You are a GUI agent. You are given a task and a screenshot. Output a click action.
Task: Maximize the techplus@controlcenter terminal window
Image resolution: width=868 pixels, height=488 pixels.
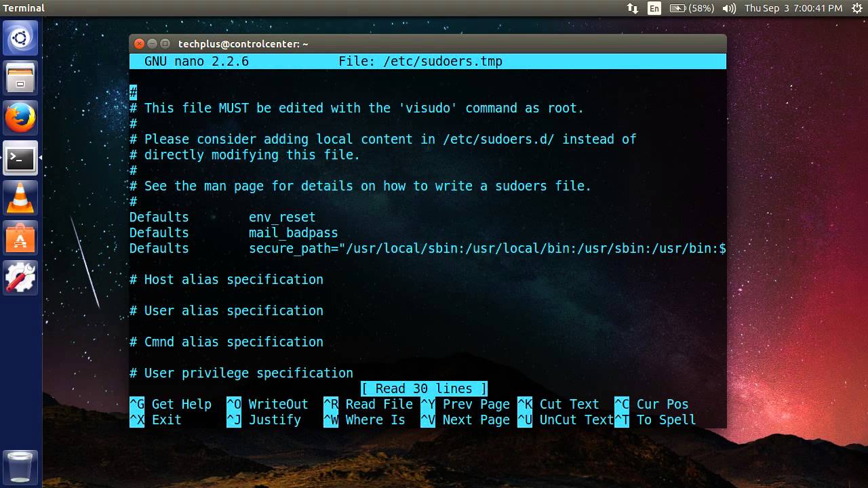(165, 43)
